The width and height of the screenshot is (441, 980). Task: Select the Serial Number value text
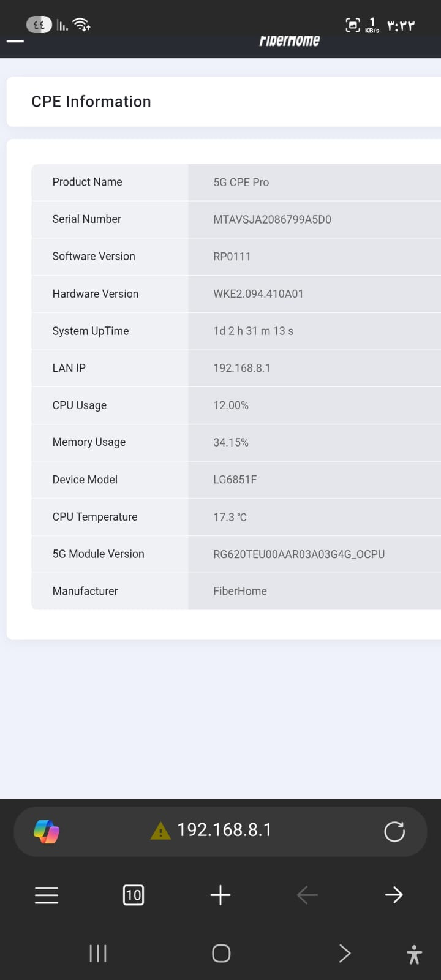[x=272, y=219]
